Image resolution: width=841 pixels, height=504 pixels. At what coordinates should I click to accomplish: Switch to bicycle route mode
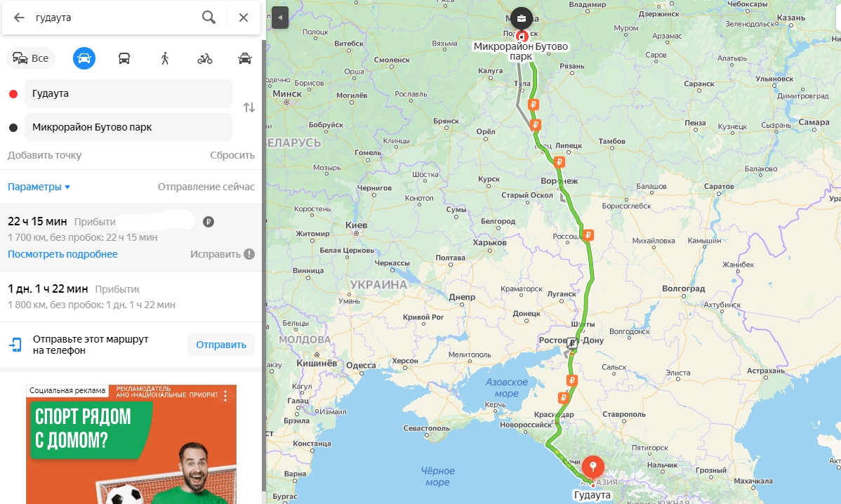pos(205,58)
